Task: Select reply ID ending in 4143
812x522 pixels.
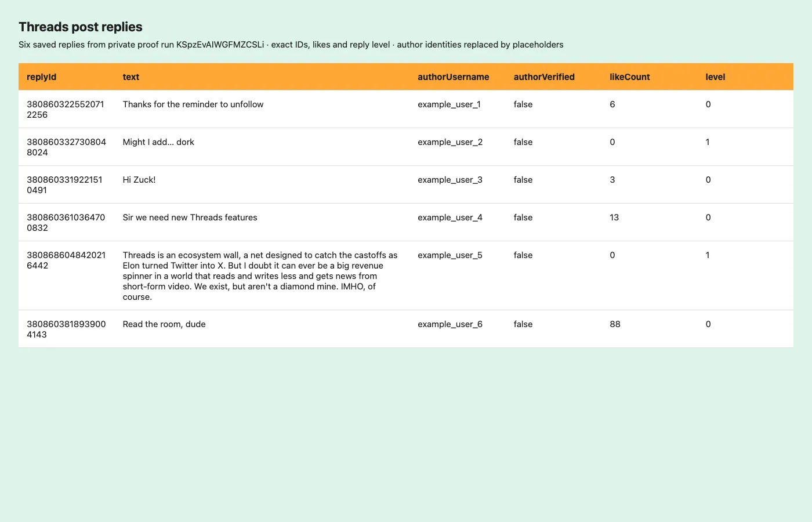Action: [66, 329]
